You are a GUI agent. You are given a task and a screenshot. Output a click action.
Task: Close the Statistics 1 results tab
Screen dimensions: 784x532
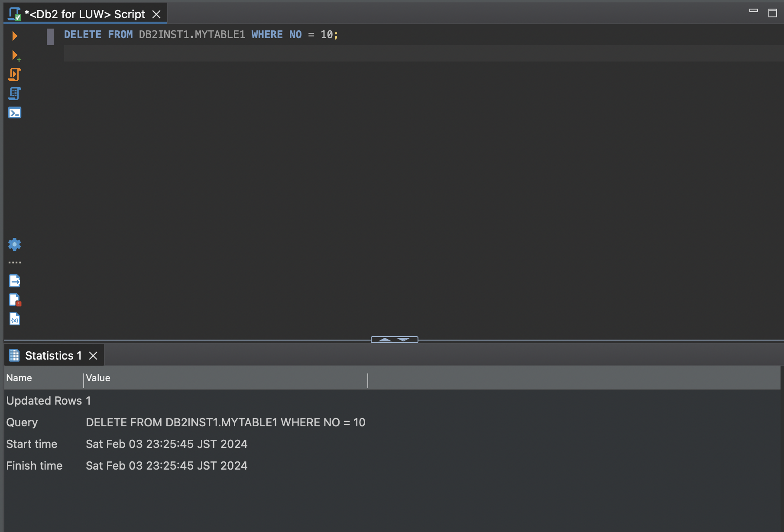coord(93,356)
